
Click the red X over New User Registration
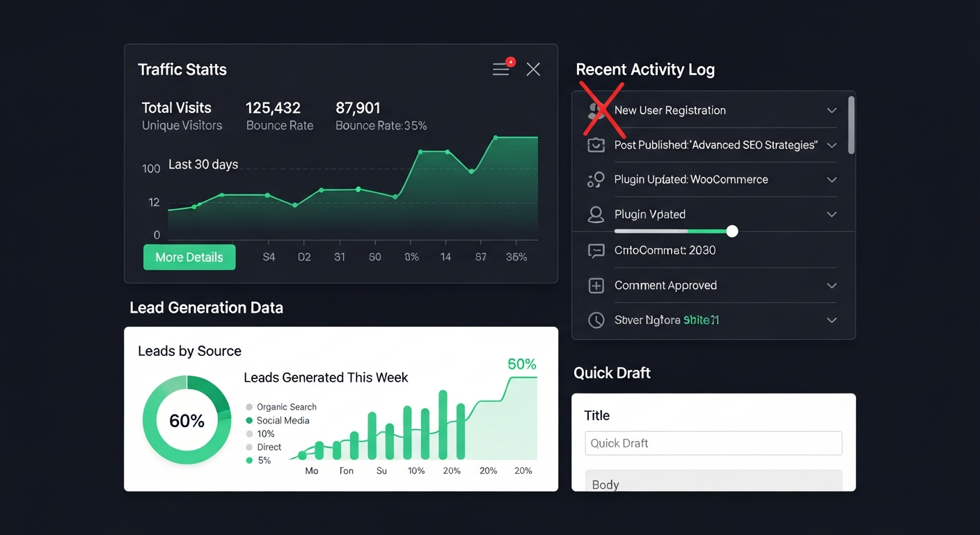tap(602, 109)
